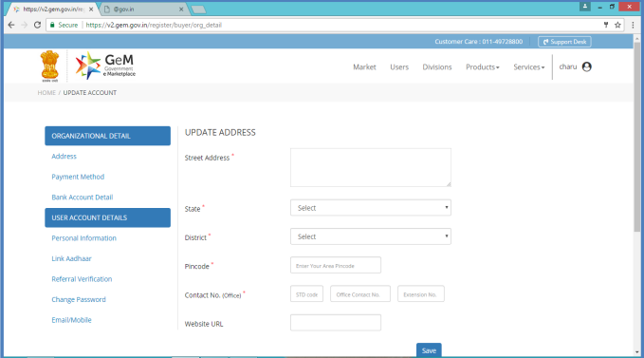Open charu user profile icon

tap(586, 66)
